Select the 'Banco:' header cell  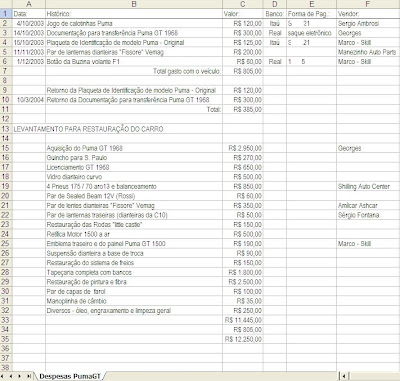[x=275, y=14]
